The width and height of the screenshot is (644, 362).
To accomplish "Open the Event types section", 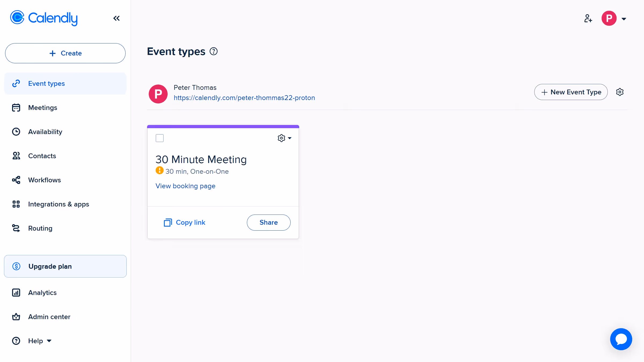I will (46, 83).
